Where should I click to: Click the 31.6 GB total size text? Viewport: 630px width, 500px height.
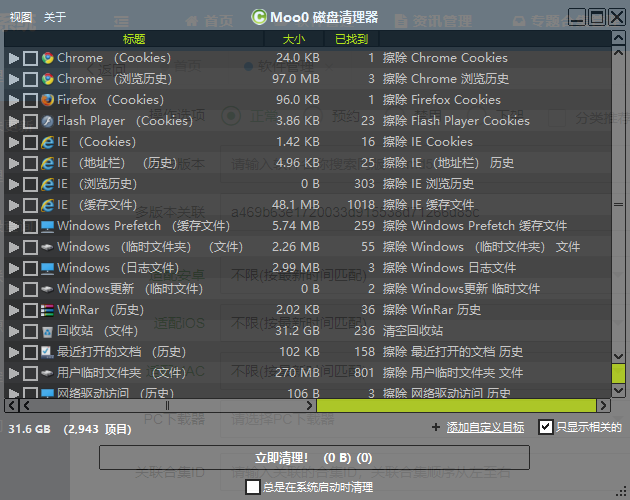click(x=30, y=429)
